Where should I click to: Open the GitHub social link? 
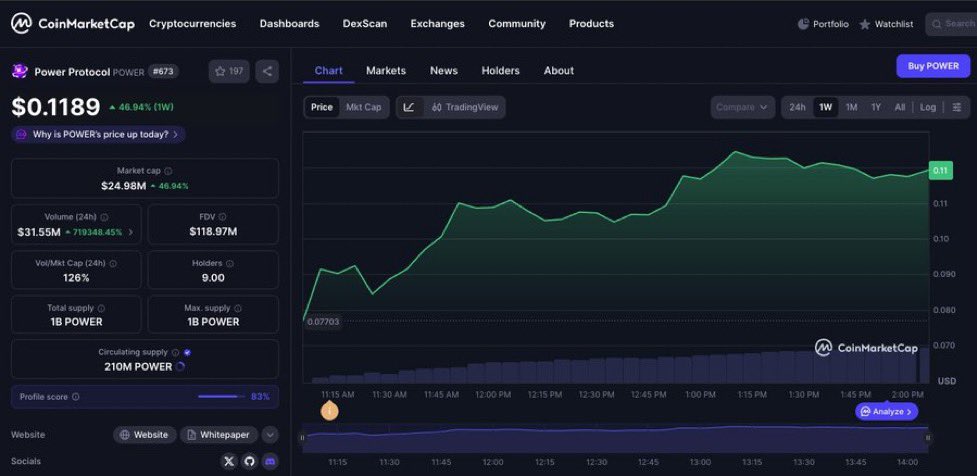coord(250,462)
